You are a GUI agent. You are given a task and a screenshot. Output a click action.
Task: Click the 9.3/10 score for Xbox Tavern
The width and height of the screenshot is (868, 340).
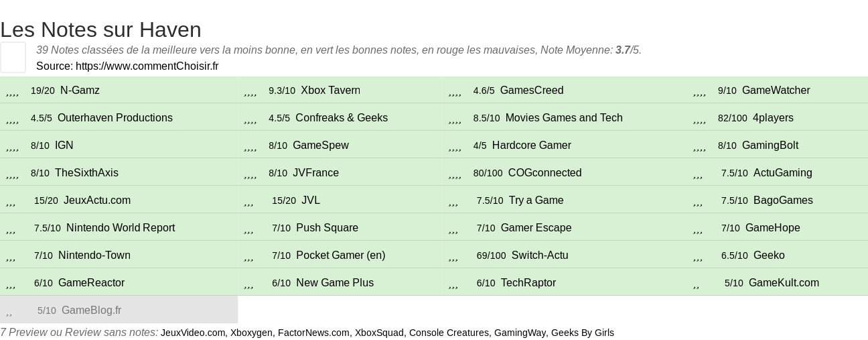coord(282,91)
